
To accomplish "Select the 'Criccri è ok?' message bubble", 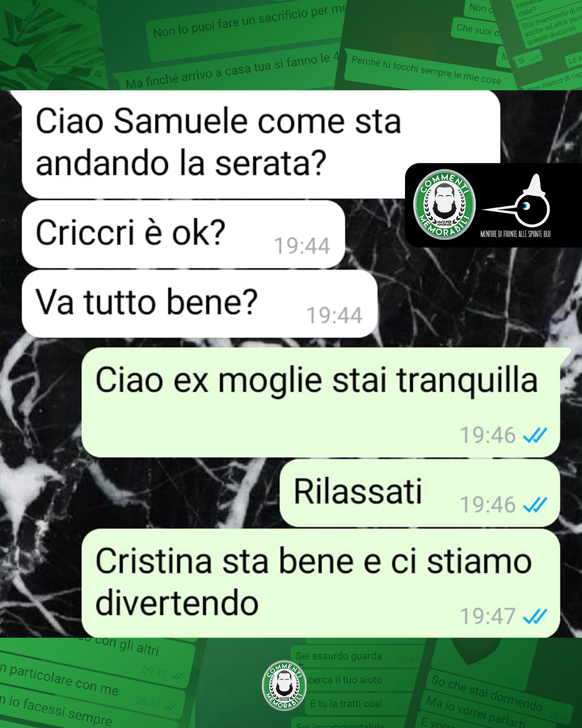I will [183, 234].
